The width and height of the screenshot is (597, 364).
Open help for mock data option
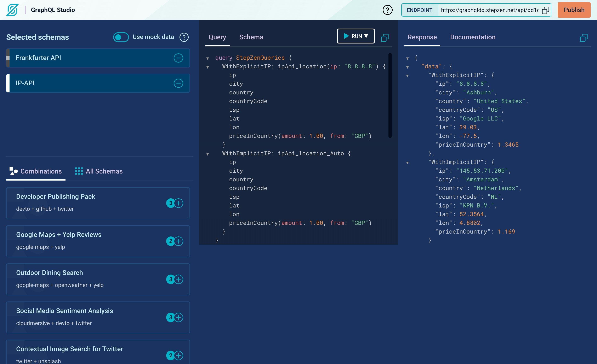(x=184, y=37)
